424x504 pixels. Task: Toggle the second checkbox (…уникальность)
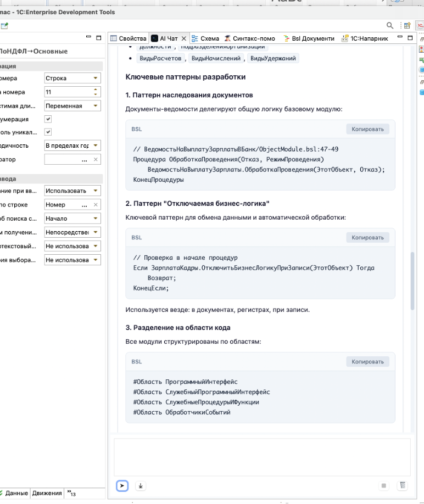48,132
